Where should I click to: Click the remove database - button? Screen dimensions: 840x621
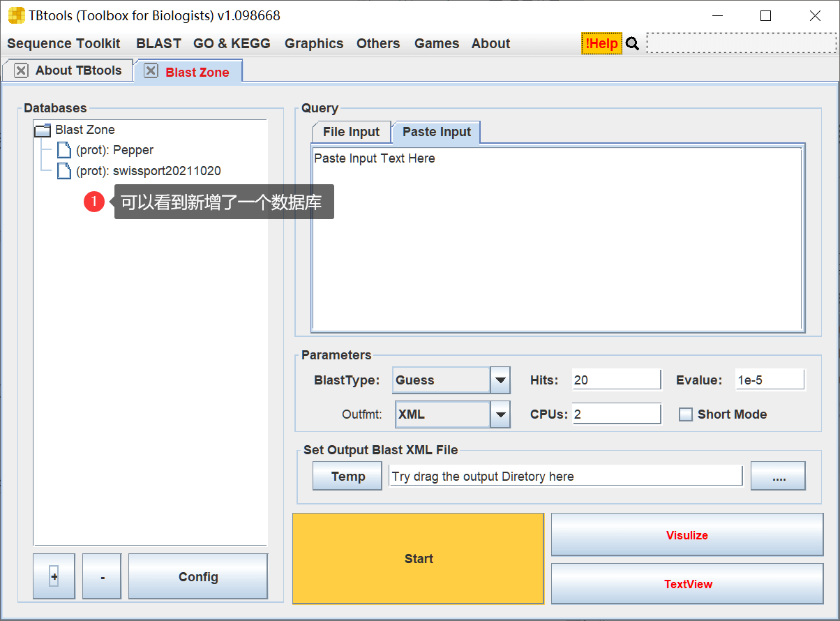point(102,577)
